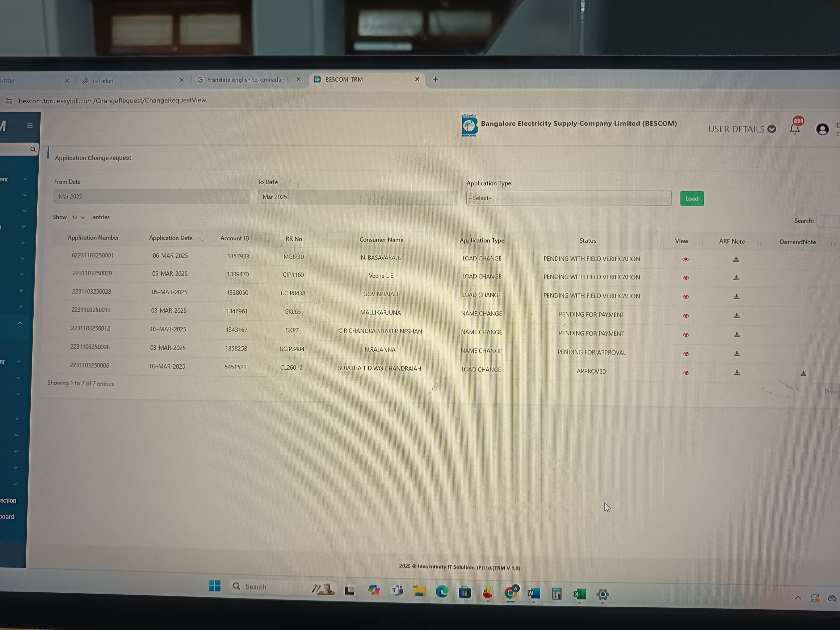
Task: Download ARF note for application 2231103250012
Action: [737, 335]
